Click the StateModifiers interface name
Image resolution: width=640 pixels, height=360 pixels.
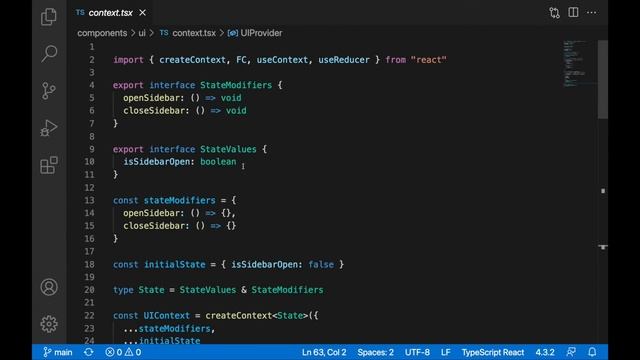(x=236, y=85)
